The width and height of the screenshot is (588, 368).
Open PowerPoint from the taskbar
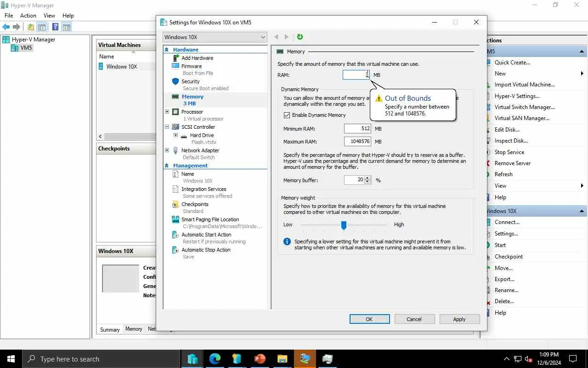[x=260, y=359]
